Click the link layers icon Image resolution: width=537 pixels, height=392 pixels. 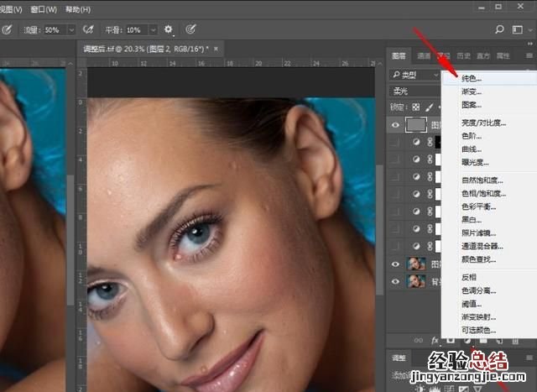(419, 340)
